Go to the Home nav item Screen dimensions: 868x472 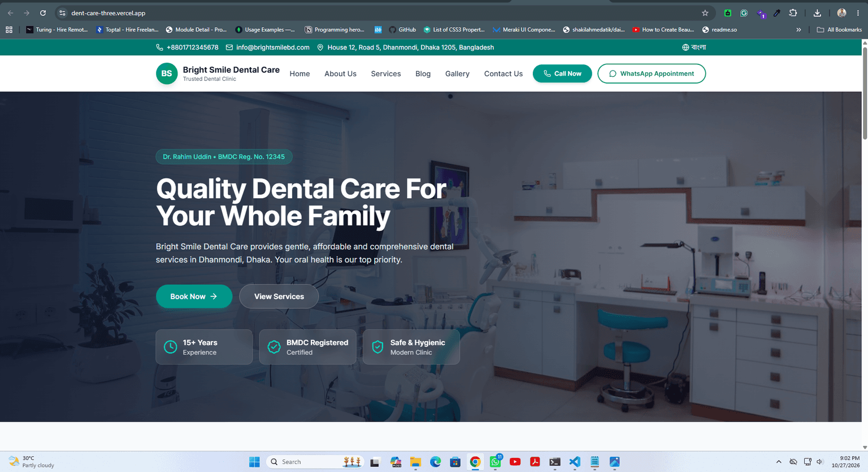pos(300,74)
